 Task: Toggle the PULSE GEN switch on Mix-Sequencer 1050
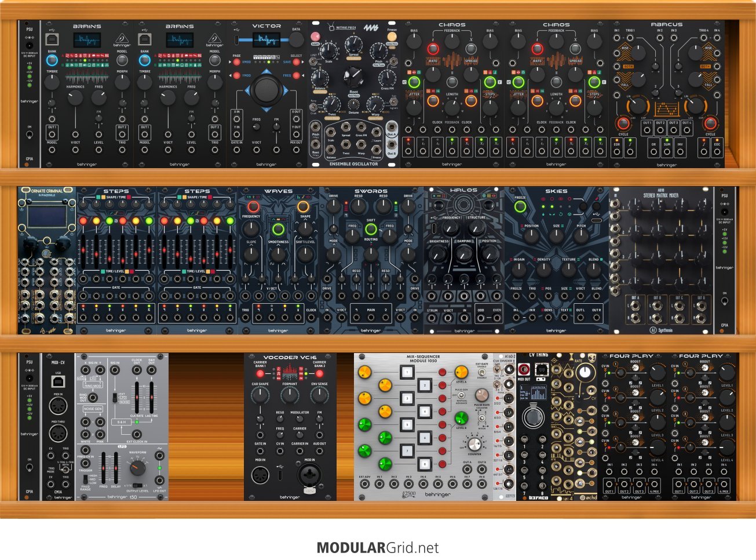tap(461, 395)
